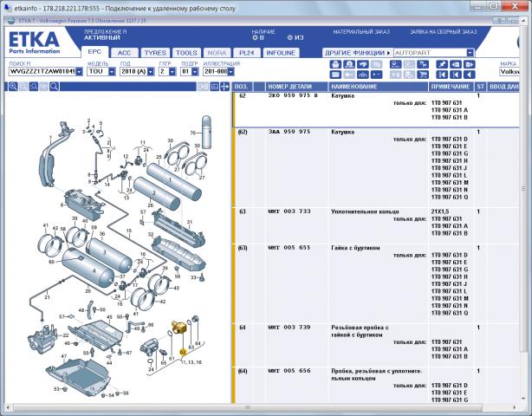Click 'Уплотнительное кольцо' part name
Viewport: 532px width, 416px height.
(365, 211)
